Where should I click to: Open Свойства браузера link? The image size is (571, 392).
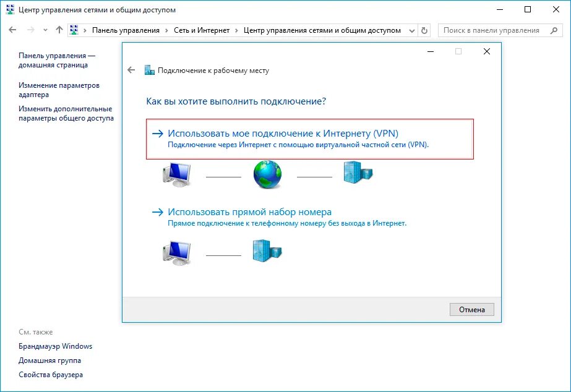tap(51, 375)
